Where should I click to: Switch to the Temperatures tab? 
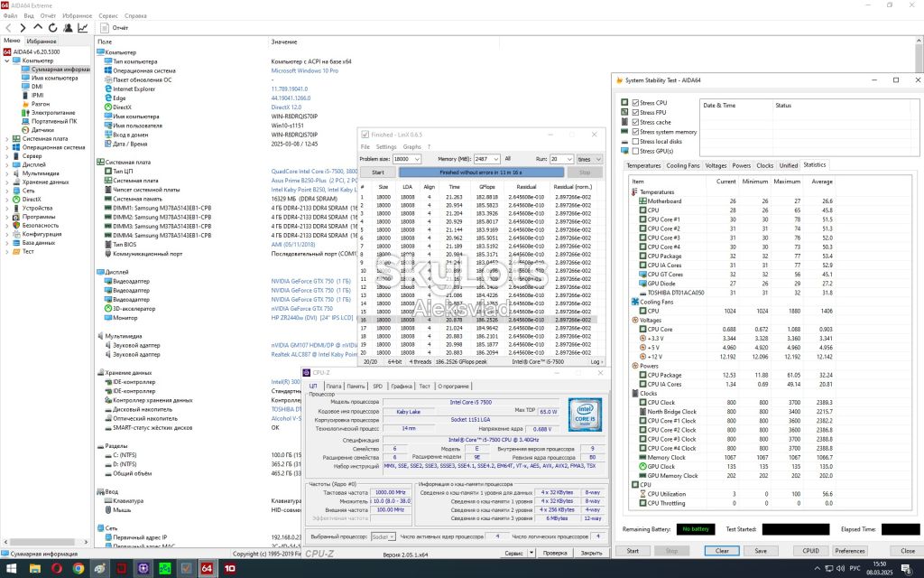point(643,166)
